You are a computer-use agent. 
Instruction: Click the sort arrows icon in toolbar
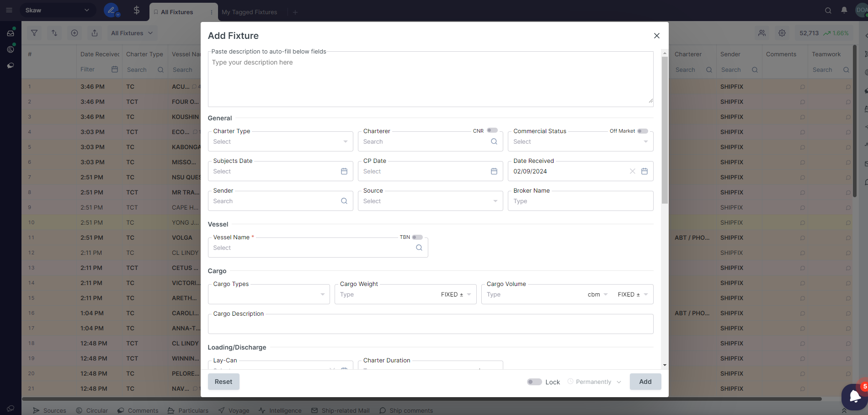pyautogui.click(x=54, y=33)
